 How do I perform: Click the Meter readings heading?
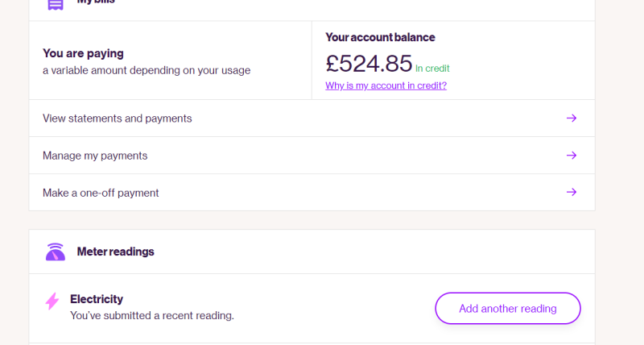click(115, 251)
